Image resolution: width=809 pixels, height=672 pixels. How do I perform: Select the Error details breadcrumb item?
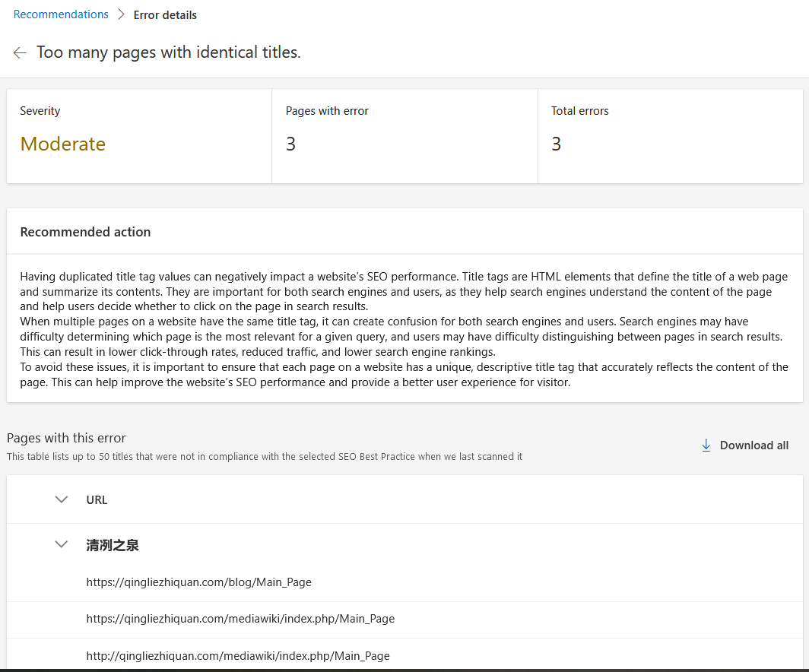click(x=165, y=15)
